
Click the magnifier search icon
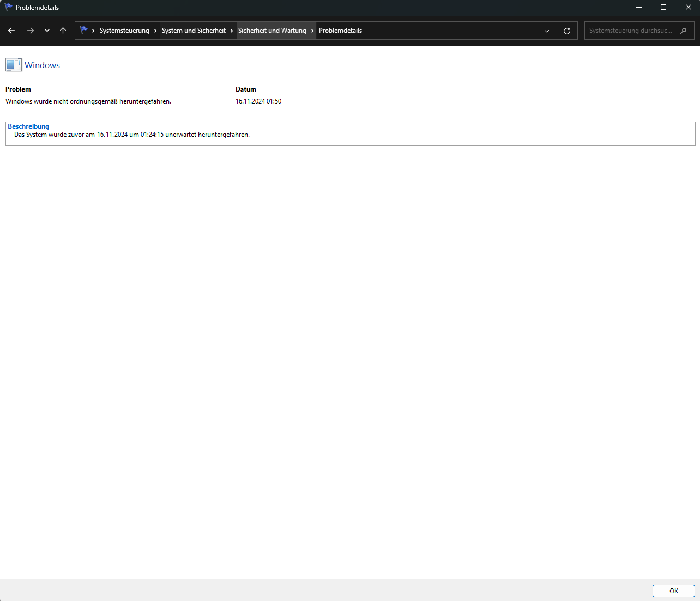[x=684, y=31]
